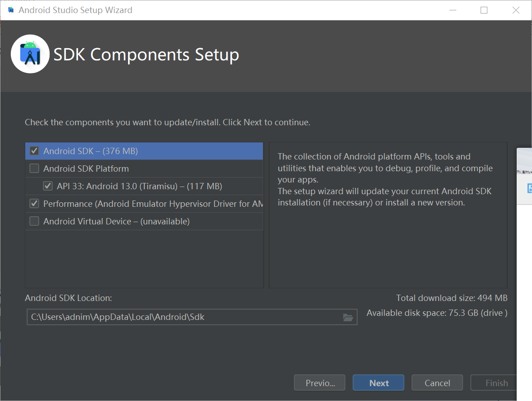The width and height of the screenshot is (532, 401).
Task: Minimize the Setup Wizard window
Action: click(x=452, y=10)
